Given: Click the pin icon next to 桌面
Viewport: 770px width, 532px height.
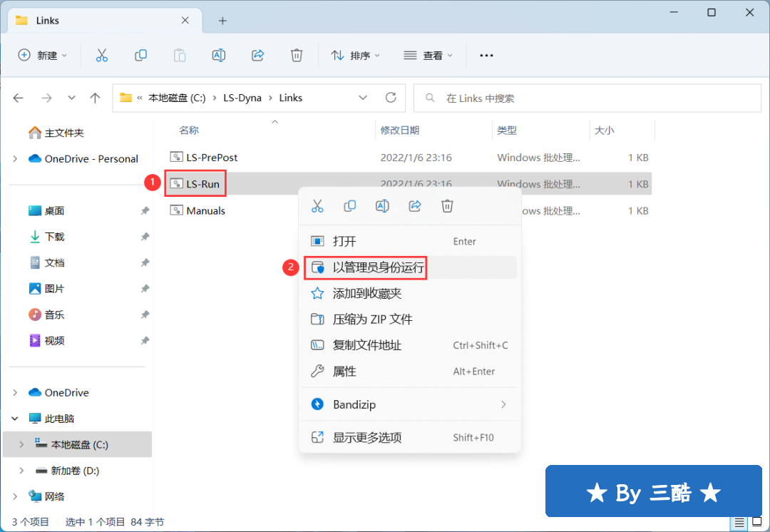Looking at the screenshot, I should (x=145, y=211).
